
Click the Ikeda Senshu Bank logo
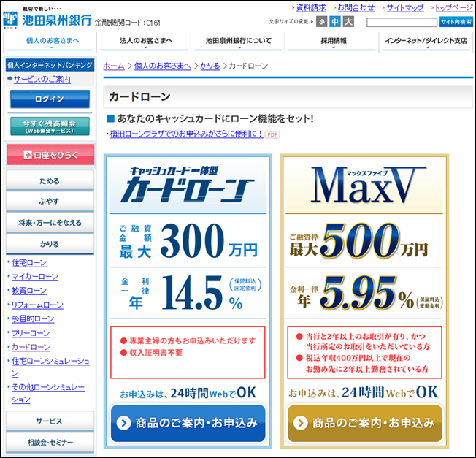tap(47, 18)
